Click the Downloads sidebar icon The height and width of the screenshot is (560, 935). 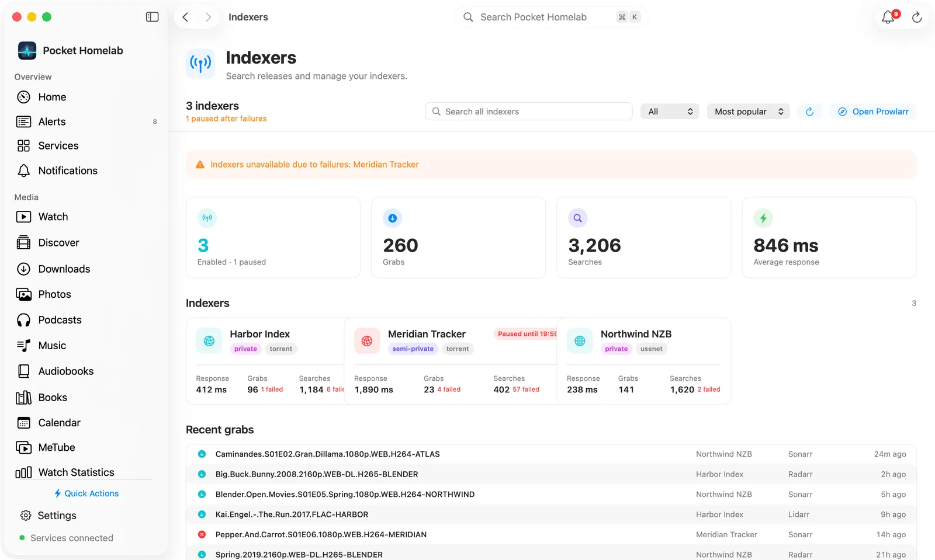click(x=23, y=269)
